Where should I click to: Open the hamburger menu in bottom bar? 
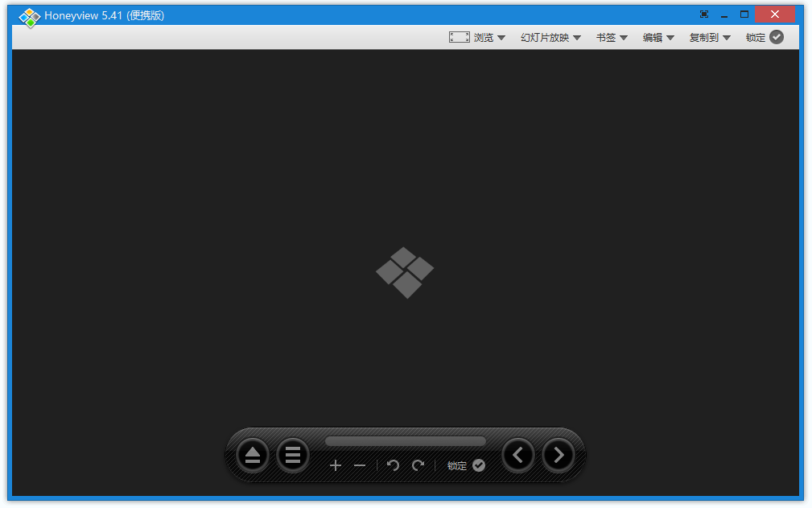tap(293, 455)
